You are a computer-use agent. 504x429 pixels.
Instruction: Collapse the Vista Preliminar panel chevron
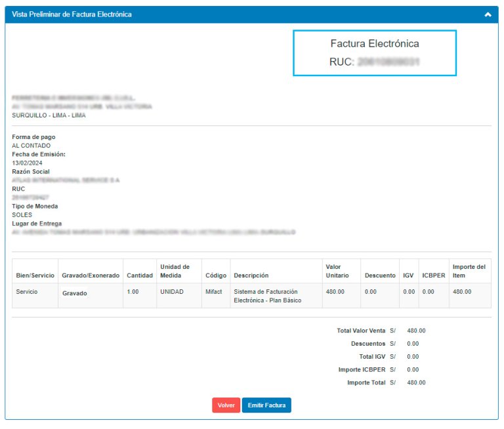point(488,14)
